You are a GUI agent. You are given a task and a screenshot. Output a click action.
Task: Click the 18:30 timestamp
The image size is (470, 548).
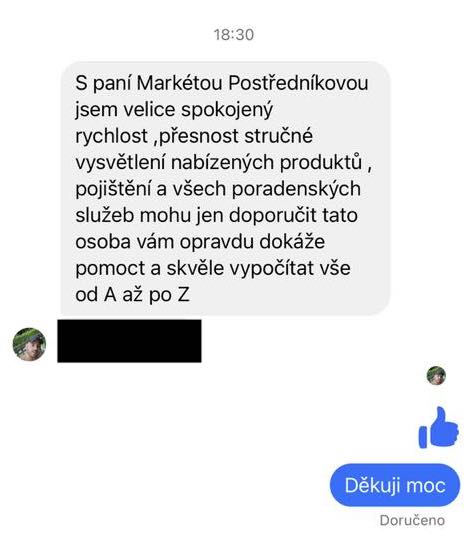234,35
